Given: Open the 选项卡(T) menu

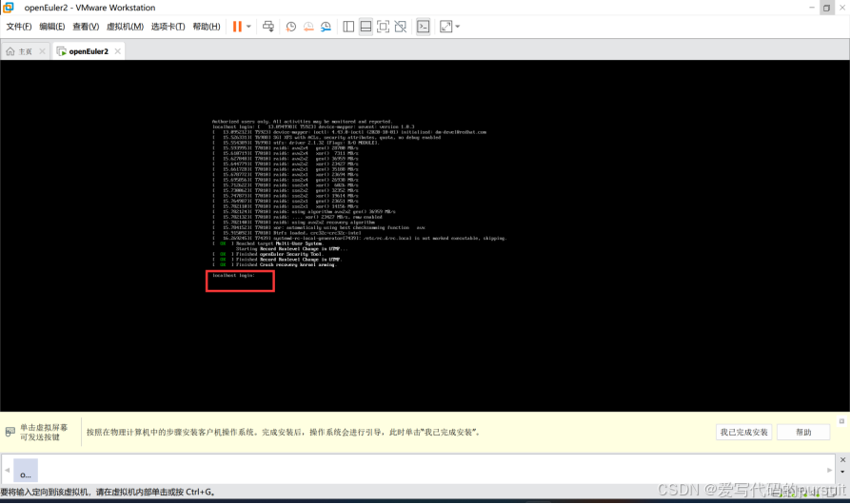Looking at the screenshot, I should (168, 27).
